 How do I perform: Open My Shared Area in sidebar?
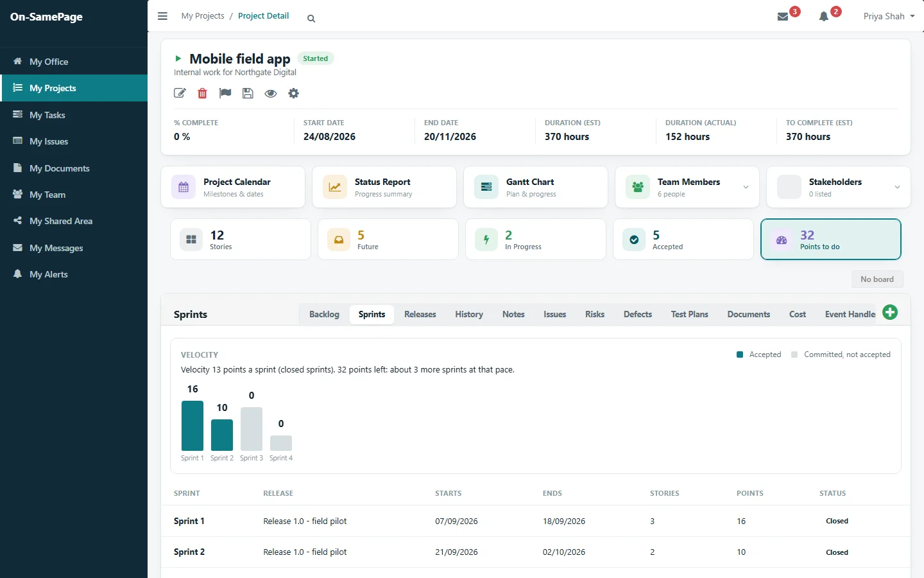[74, 221]
